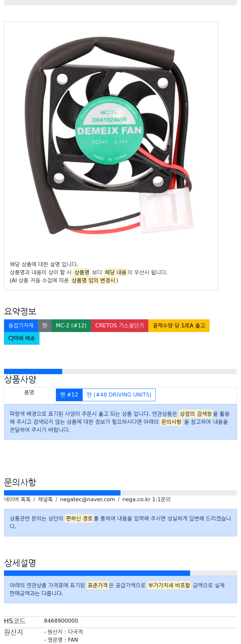The width and height of the screenshot is (241, 644).
Task: Click the HS코드 value 8468900000
Action: pos(61,621)
